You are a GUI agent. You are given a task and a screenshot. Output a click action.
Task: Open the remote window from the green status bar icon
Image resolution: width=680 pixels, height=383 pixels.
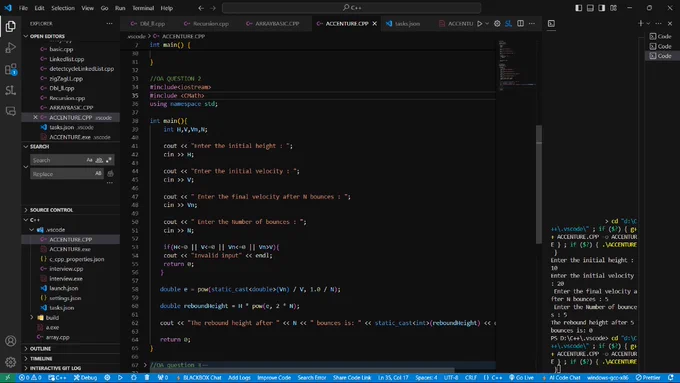click(7, 378)
